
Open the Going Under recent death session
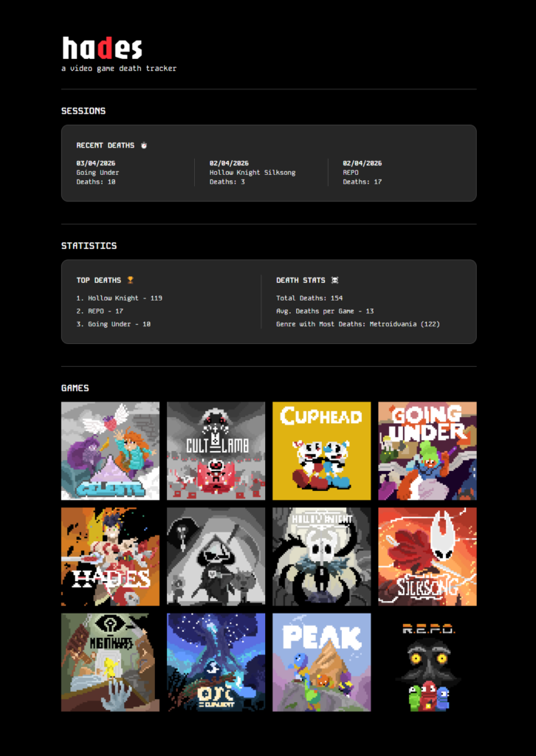tap(127, 172)
